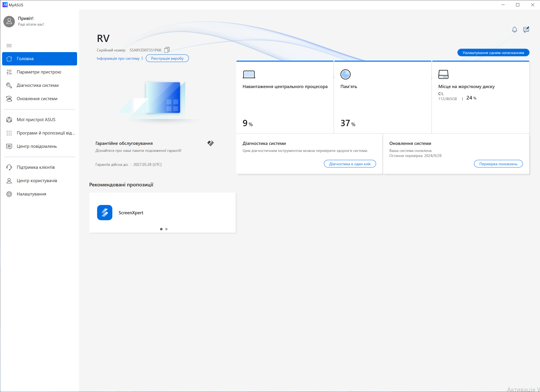Image resolution: width=540 pixels, height=392 pixels.
Task: Click the memory pie chart icon
Action: coord(345,74)
